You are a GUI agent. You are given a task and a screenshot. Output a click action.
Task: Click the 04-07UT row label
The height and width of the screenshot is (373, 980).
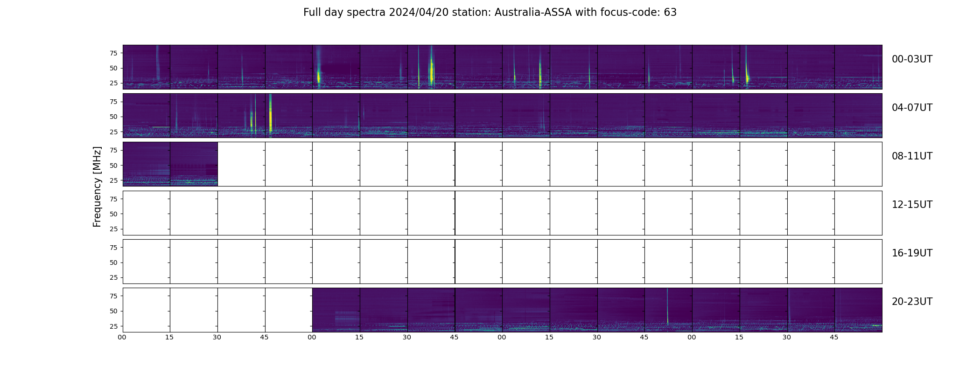[x=912, y=108]
